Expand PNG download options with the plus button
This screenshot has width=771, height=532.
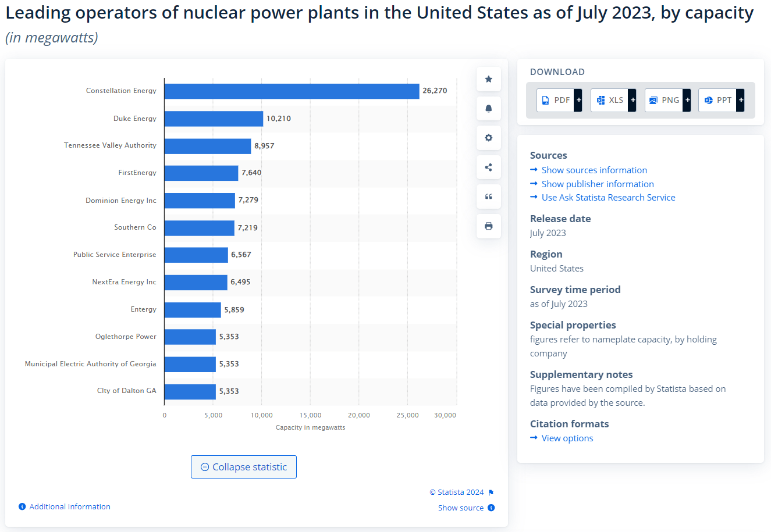[687, 100]
